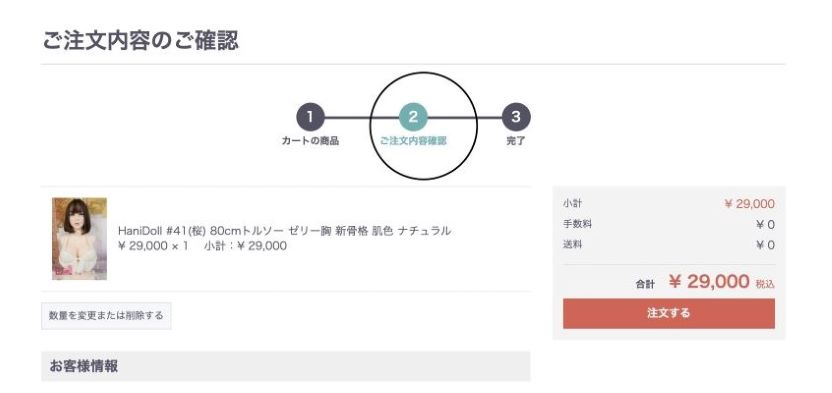Click the 税込 label next to total
Viewport: 832px width, 393px height.
765,284
